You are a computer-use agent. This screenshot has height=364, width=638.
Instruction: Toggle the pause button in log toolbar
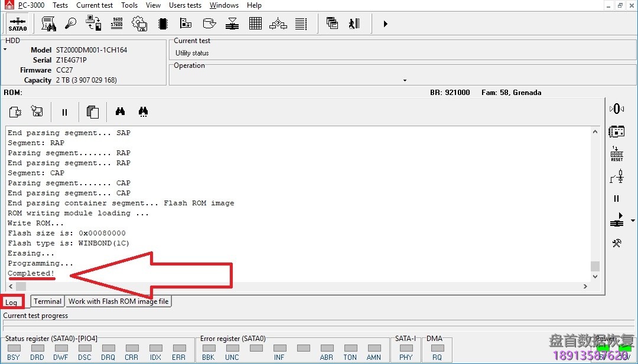[64, 112]
